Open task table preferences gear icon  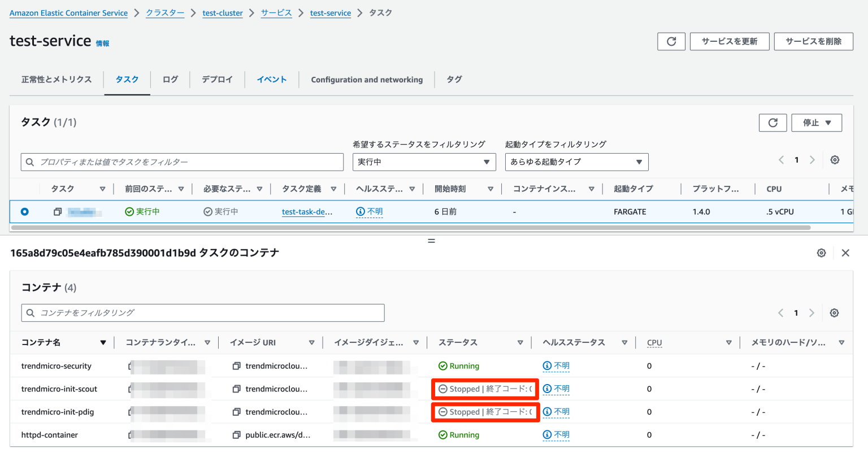[x=835, y=160]
